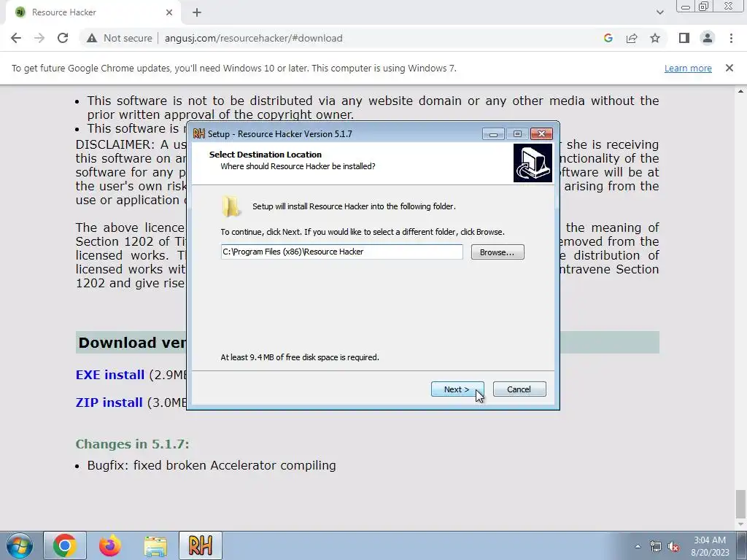Click the Google icon in the address bar

coord(608,38)
